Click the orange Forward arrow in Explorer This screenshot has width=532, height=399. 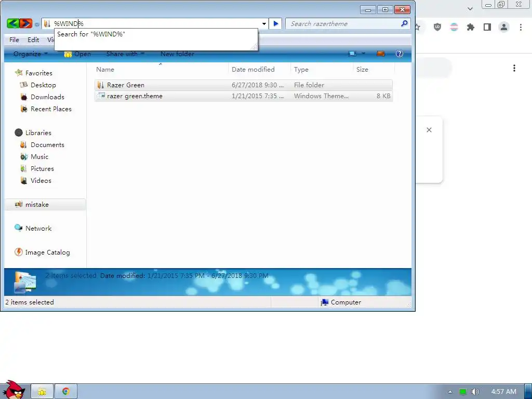coord(26,23)
